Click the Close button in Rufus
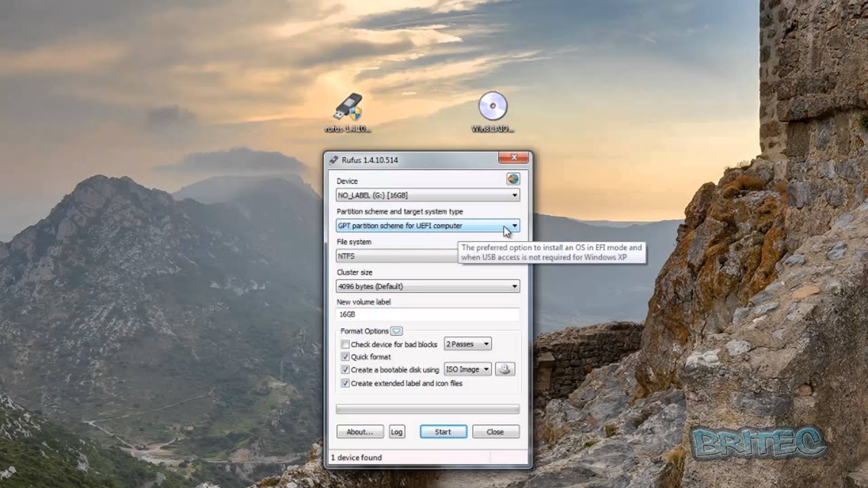The width and height of the screenshot is (868, 488). point(496,432)
